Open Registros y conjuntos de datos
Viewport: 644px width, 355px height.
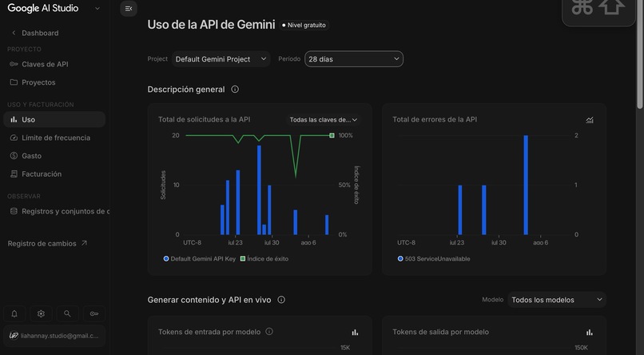tap(56, 211)
